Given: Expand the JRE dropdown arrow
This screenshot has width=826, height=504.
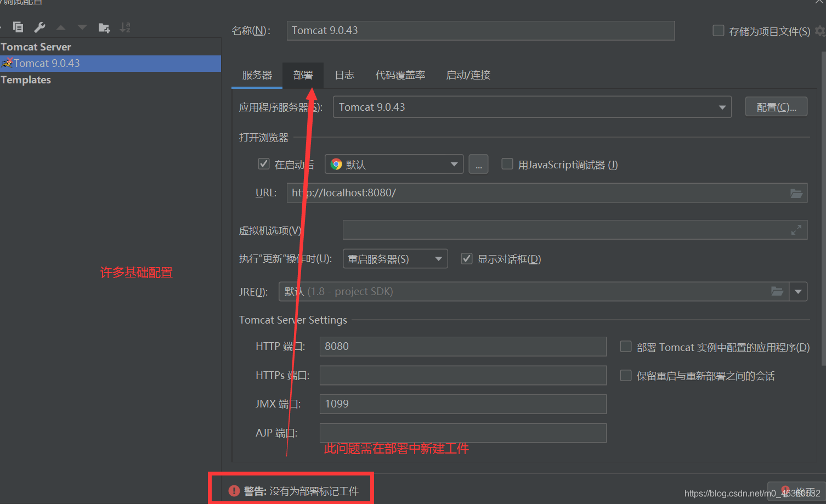Looking at the screenshot, I should [798, 292].
